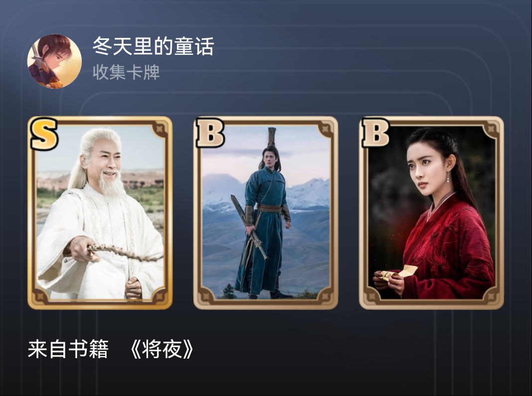Select the 收集卡牌 subtitle text
This screenshot has height=396, width=532.
click(x=126, y=72)
